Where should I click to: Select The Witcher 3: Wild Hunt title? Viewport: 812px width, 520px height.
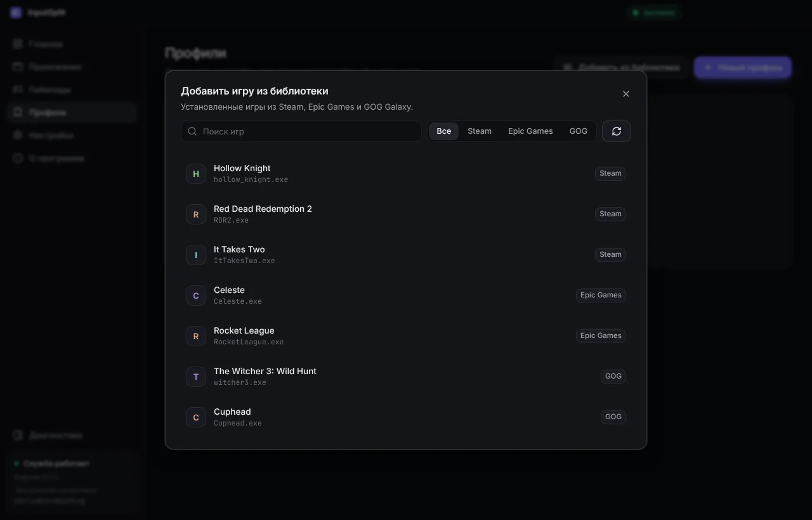[x=265, y=371]
